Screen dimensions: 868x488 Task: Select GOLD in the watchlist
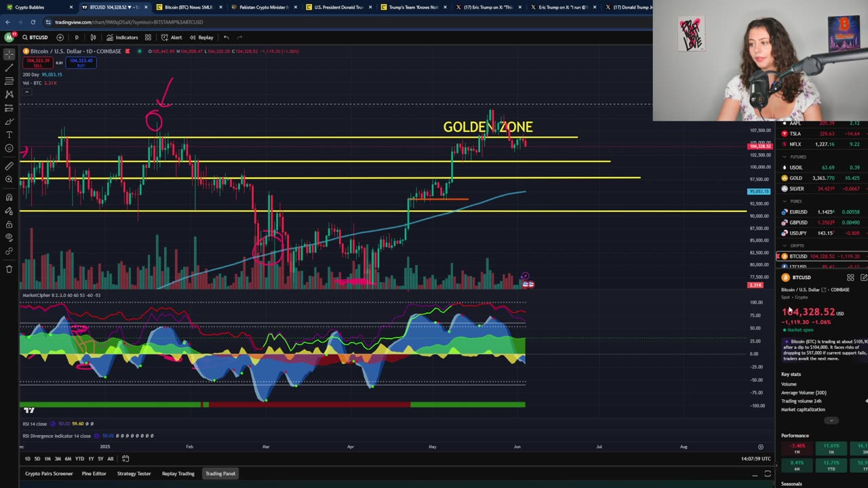(x=822, y=178)
